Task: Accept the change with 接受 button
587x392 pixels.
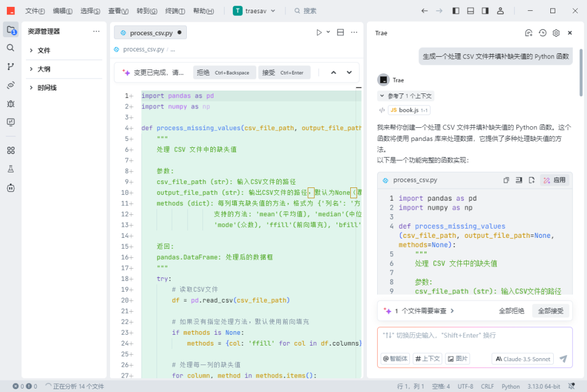Action: pos(284,73)
